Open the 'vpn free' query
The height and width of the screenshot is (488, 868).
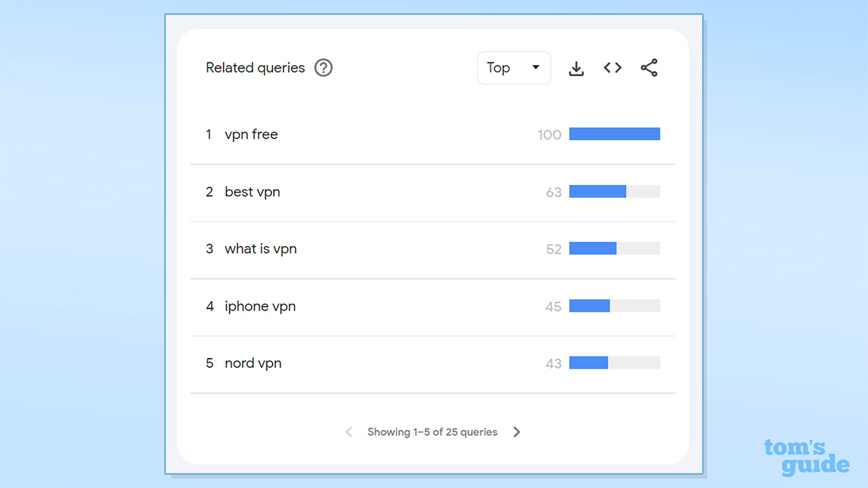pos(251,134)
